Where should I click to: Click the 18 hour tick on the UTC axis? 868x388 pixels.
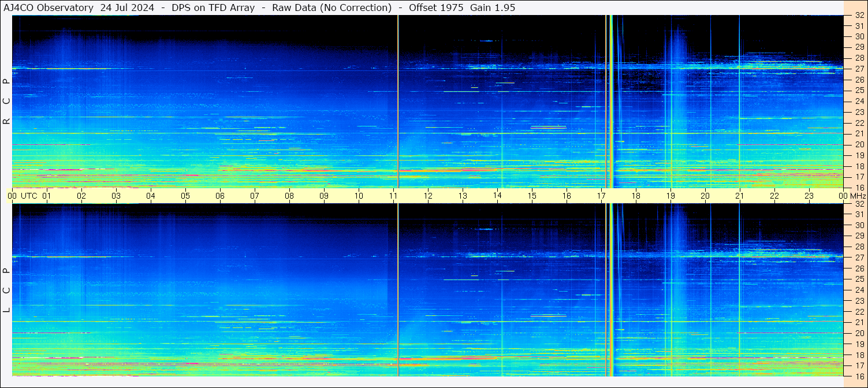[636, 196]
